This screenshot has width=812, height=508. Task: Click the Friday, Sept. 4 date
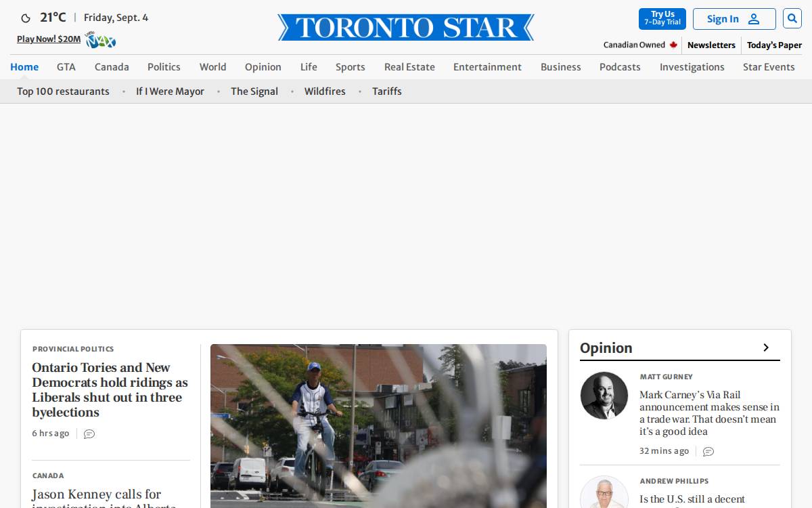coord(116,18)
